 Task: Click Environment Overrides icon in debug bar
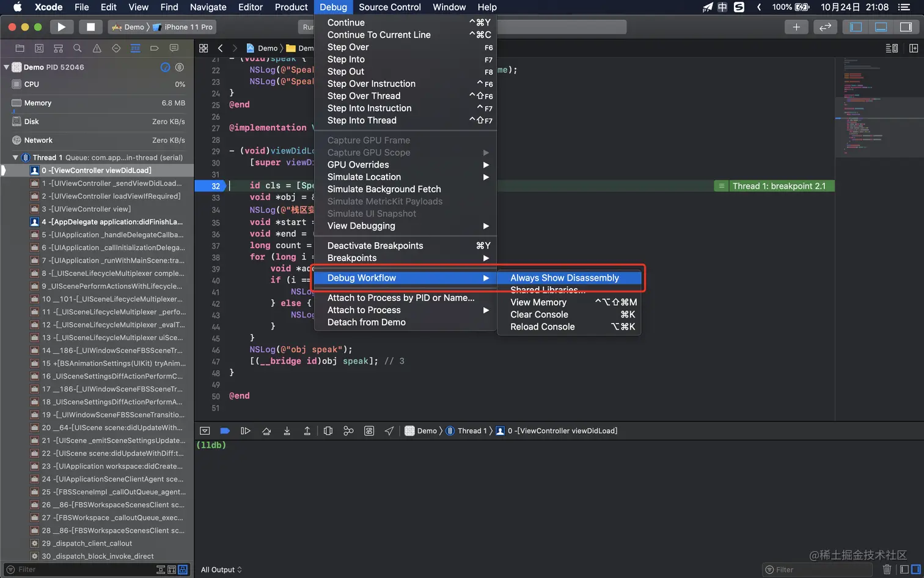pos(369,431)
